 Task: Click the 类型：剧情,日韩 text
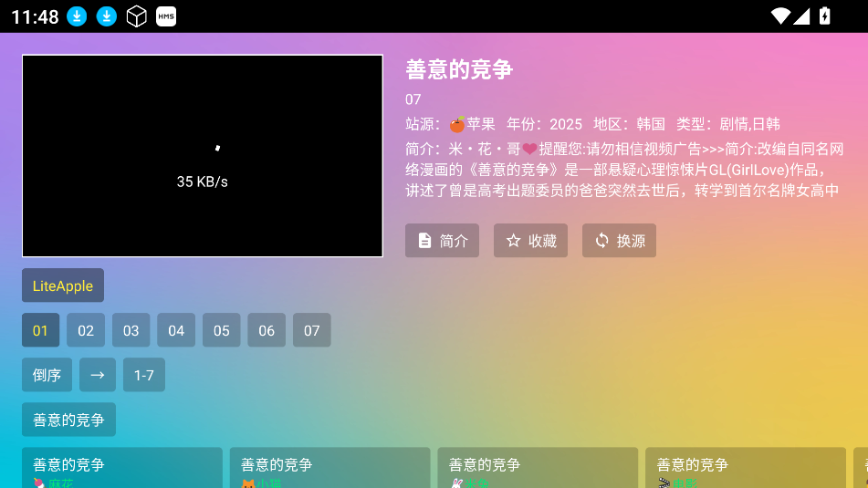click(x=728, y=124)
